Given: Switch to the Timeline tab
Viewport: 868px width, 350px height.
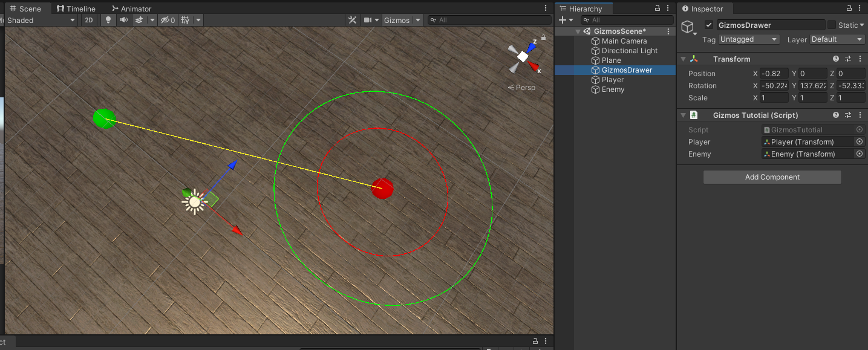Looking at the screenshot, I should (76, 8).
